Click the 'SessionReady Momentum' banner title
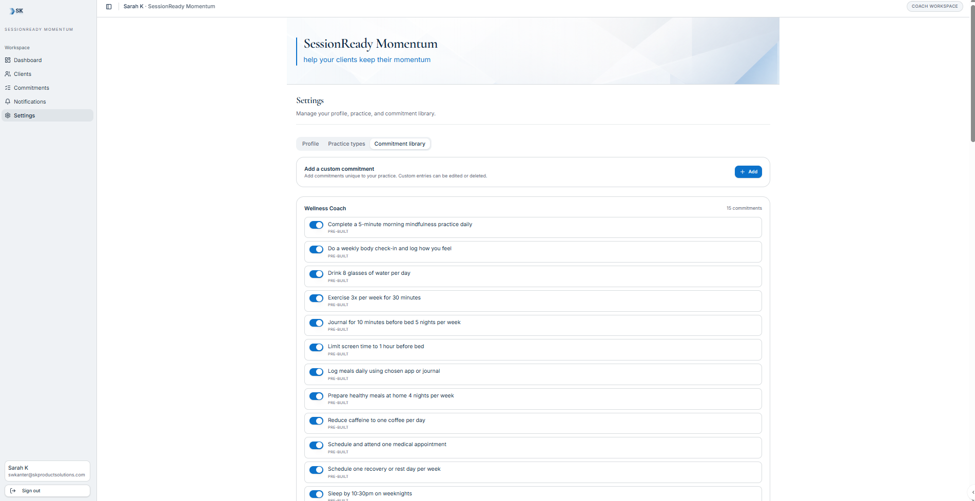975x501 pixels. 371,44
